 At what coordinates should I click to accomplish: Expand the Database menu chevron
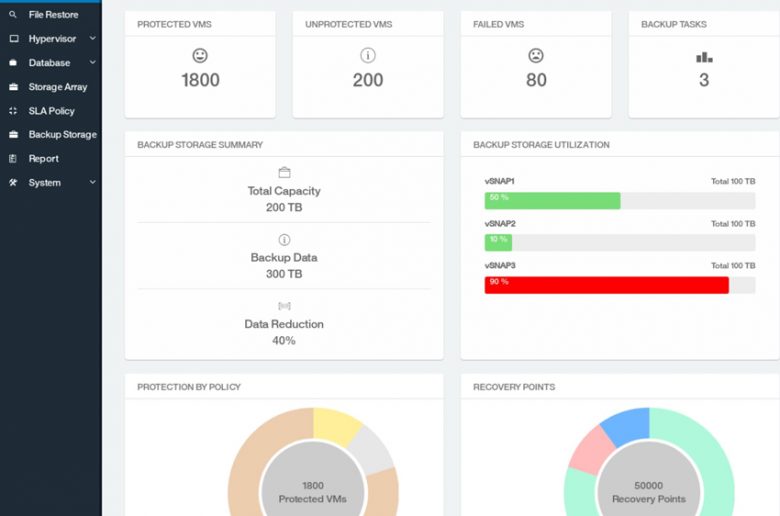click(x=93, y=62)
